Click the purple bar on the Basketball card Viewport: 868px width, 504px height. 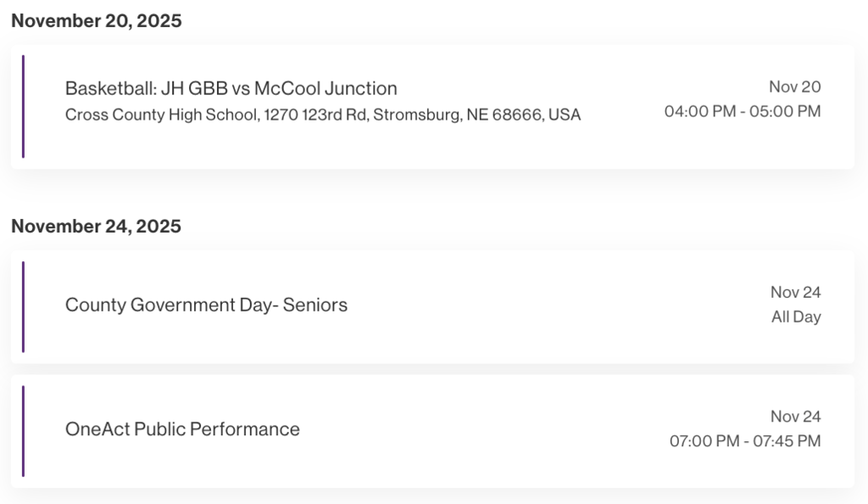pyautogui.click(x=23, y=107)
